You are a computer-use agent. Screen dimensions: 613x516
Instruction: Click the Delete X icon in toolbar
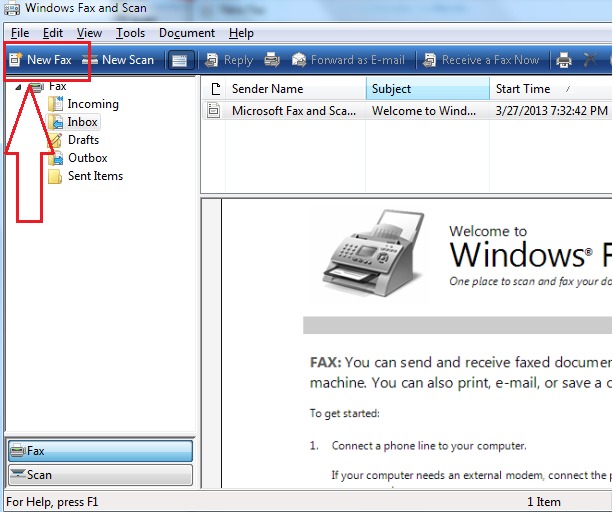[590, 60]
